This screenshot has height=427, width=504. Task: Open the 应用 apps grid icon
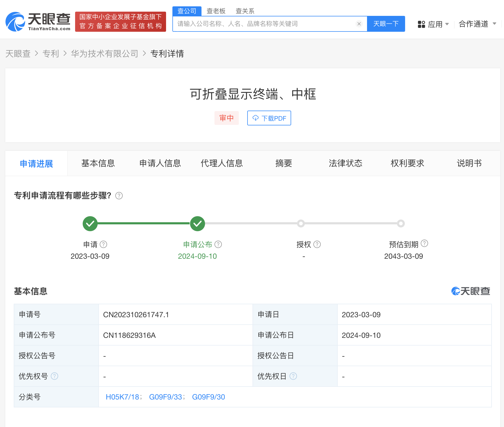pyautogui.click(x=421, y=24)
